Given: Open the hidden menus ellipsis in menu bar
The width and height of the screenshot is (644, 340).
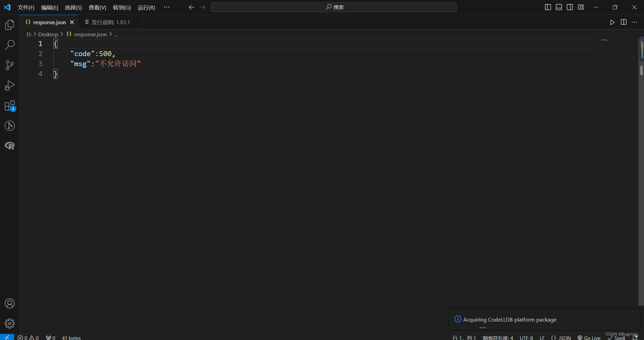Looking at the screenshot, I should click(x=166, y=7).
